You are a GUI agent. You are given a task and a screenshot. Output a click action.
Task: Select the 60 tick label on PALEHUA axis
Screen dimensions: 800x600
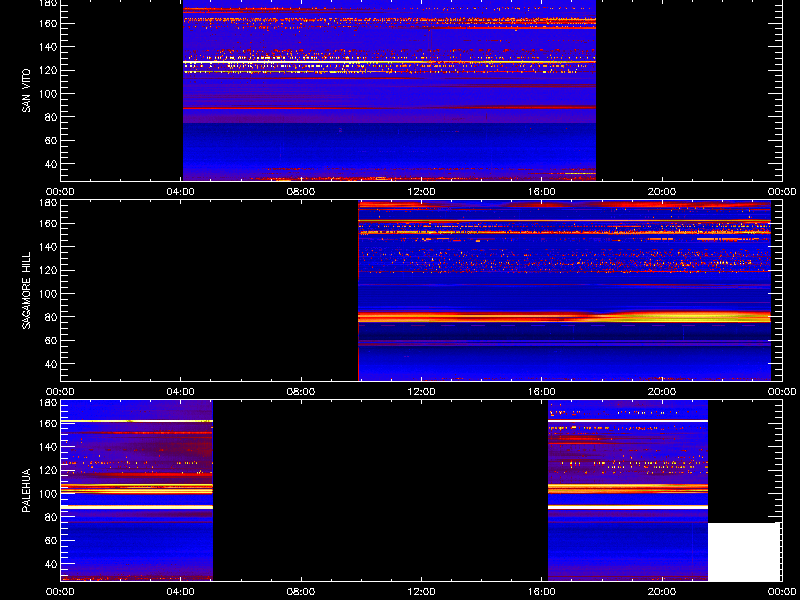tap(49, 541)
